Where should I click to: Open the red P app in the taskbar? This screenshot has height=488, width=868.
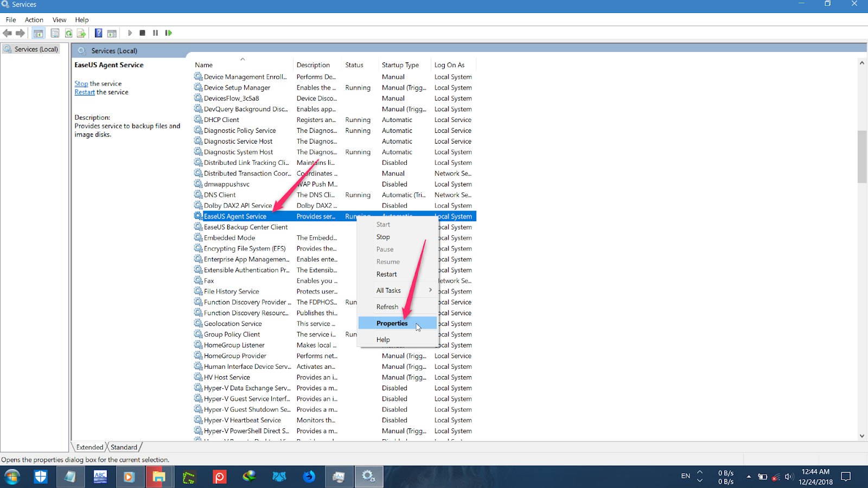[219, 477]
